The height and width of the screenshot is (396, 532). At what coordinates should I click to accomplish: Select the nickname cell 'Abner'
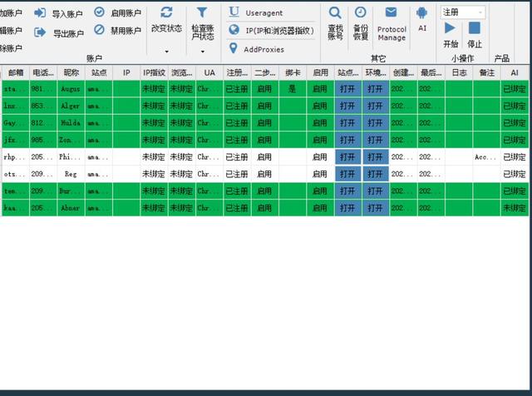point(71,208)
